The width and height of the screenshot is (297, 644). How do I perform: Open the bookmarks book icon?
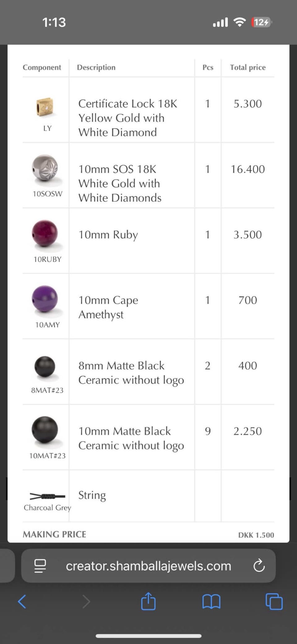(211, 602)
